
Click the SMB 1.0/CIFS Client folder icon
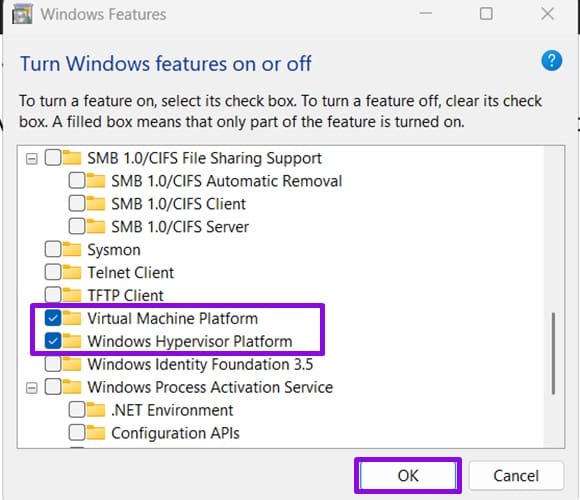[x=96, y=203]
